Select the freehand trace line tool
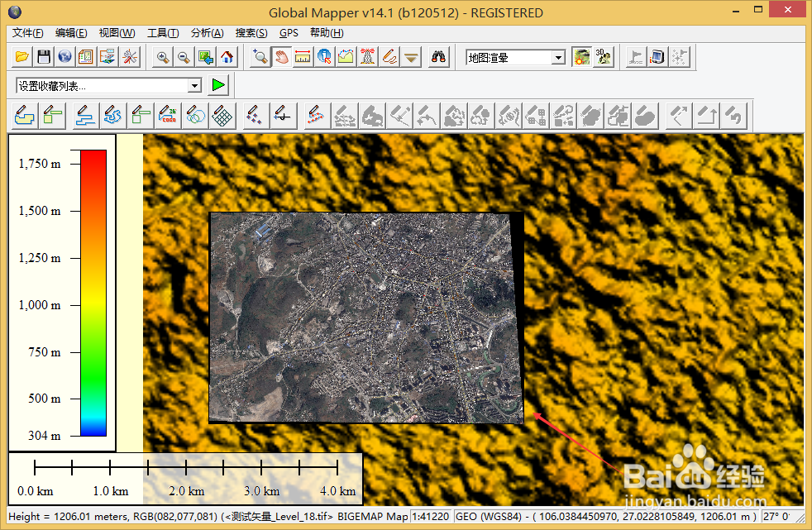The image size is (812, 530). pyautogui.click(x=113, y=116)
